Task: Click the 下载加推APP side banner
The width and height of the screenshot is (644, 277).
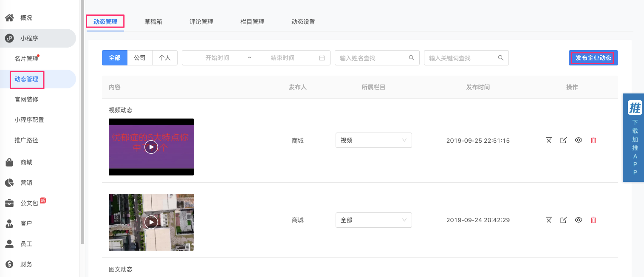Action: (633, 138)
